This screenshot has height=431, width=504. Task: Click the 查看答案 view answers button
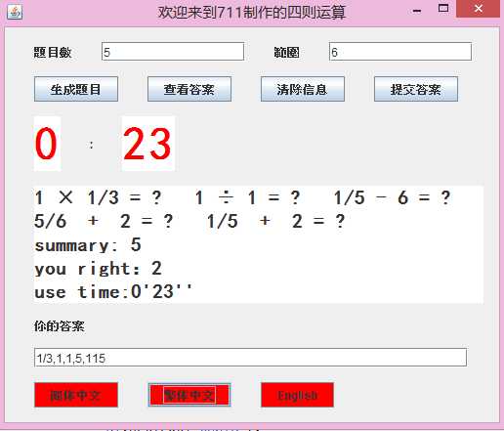(x=189, y=89)
